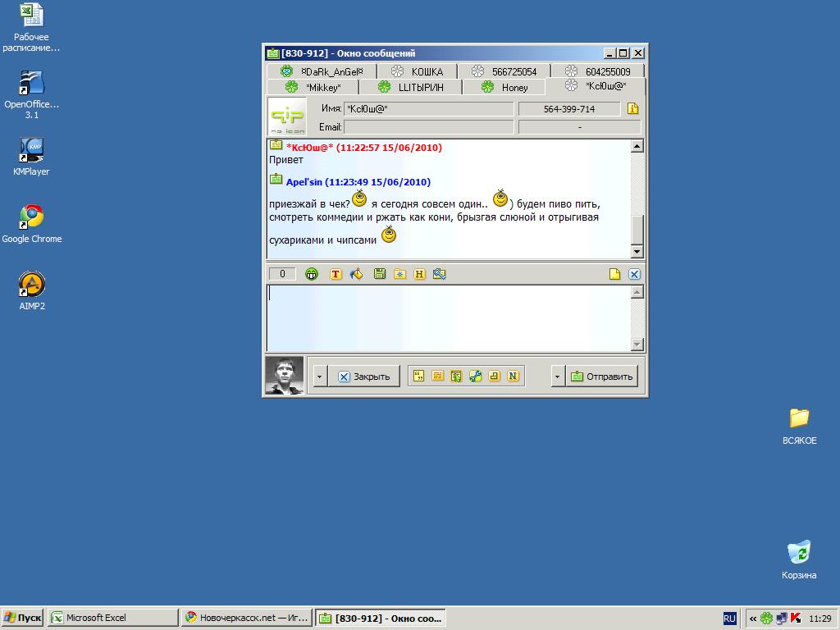Click the Apel'sin message header in chat

[358, 181]
